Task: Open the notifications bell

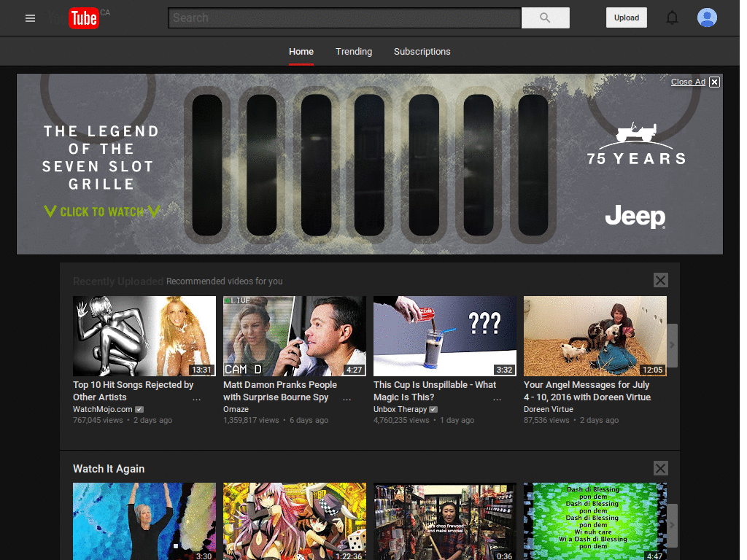Action: click(672, 17)
